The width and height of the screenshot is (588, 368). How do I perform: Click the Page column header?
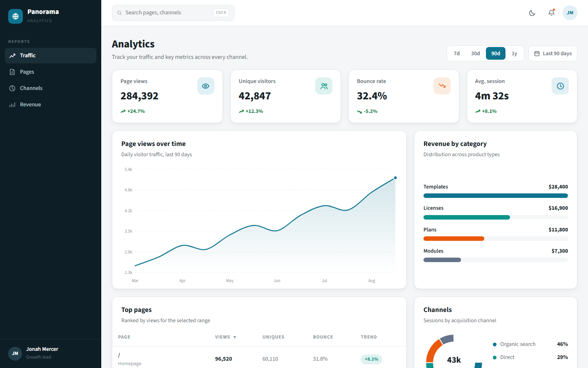124,337
